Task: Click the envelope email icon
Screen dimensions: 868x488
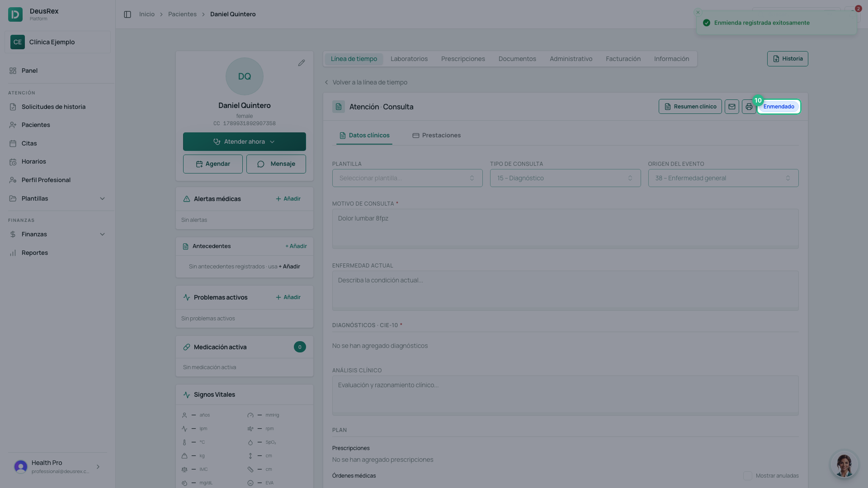Action: click(x=732, y=107)
